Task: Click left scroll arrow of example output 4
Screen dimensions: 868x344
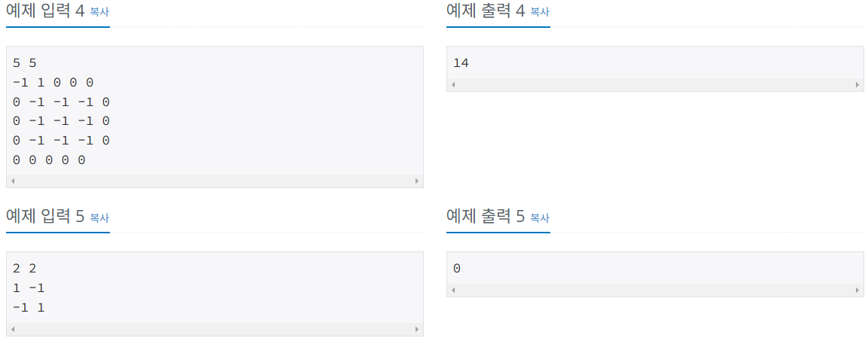Action: [x=453, y=85]
